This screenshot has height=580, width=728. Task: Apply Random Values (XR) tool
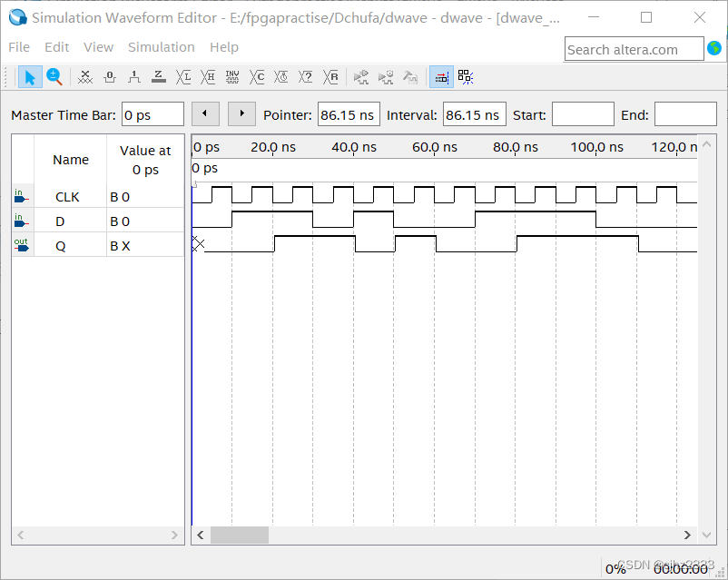[x=330, y=77]
